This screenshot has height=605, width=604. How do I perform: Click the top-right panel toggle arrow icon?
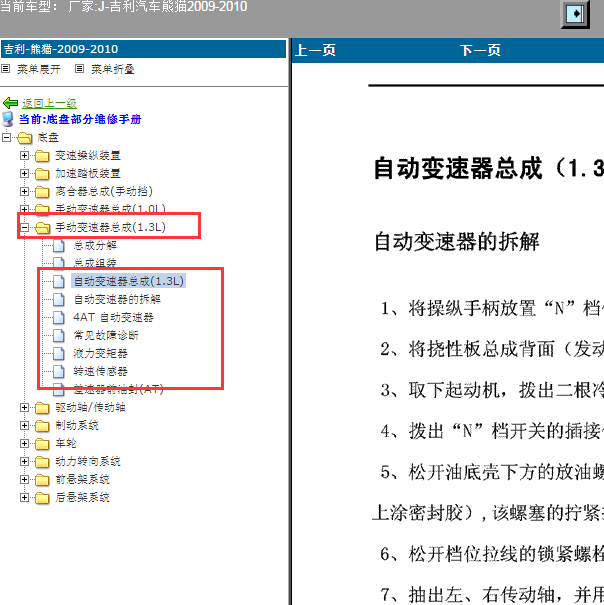[x=575, y=14]
